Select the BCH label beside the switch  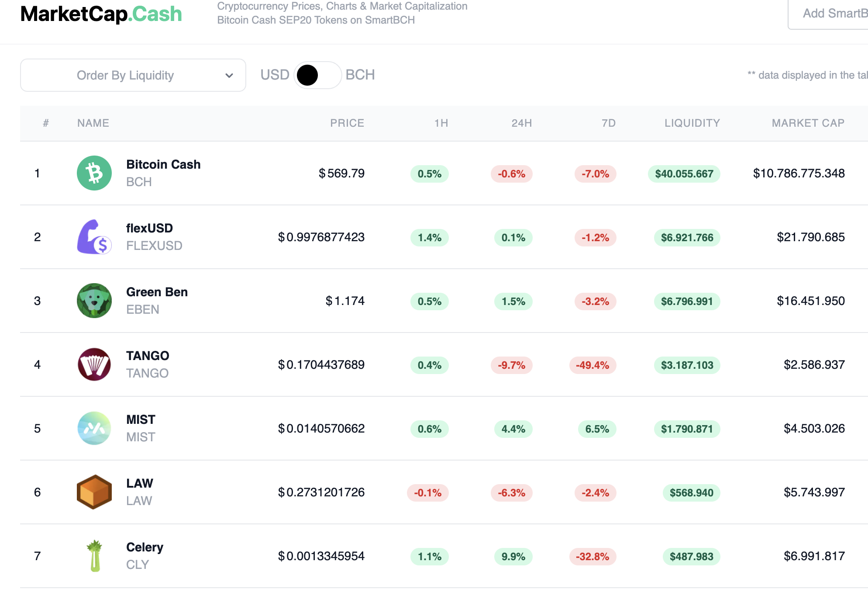coord(360,75)
